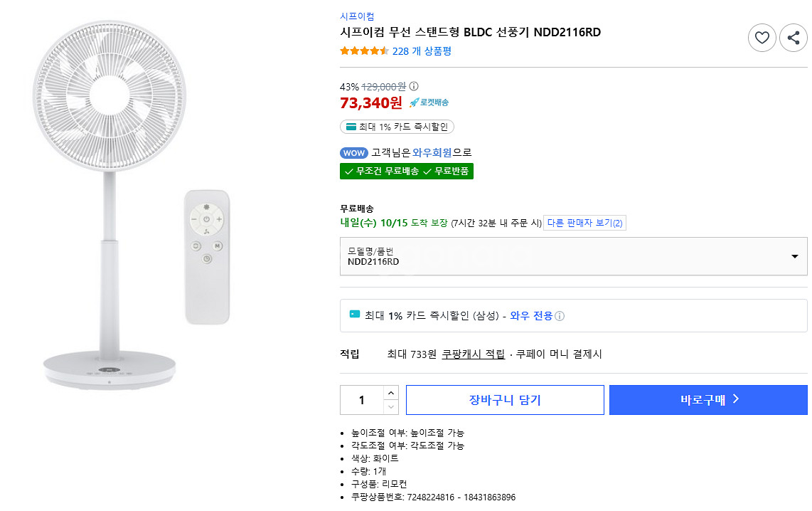The height and width of the screenshot is (511, 812).
Task: Click the 장바구니 담기 add-to-cart button
Action: click(505, 400)
